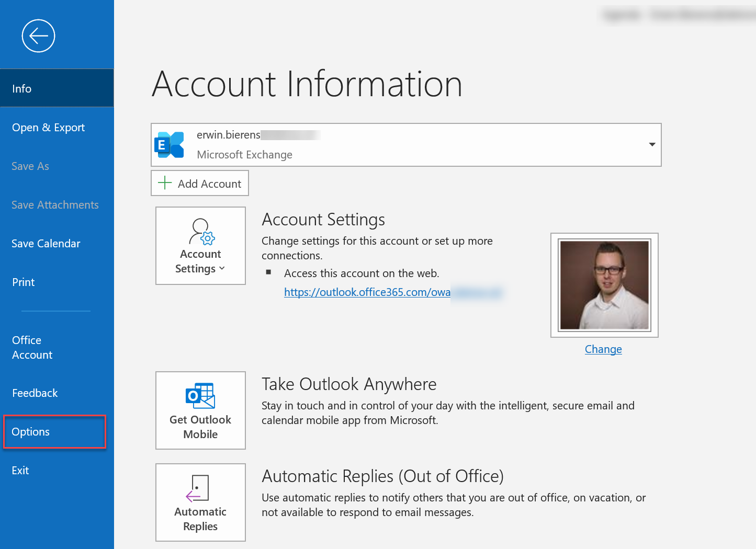Go to the Print page
The image size is (756, 549).
click(x=57, y=282)
